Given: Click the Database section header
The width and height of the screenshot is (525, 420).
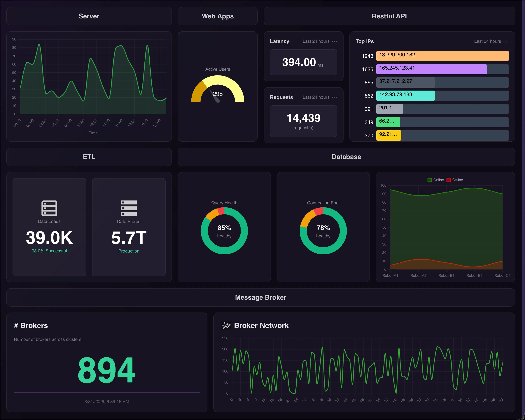Looking at the screenshot, I should click(x=346, y=157).
